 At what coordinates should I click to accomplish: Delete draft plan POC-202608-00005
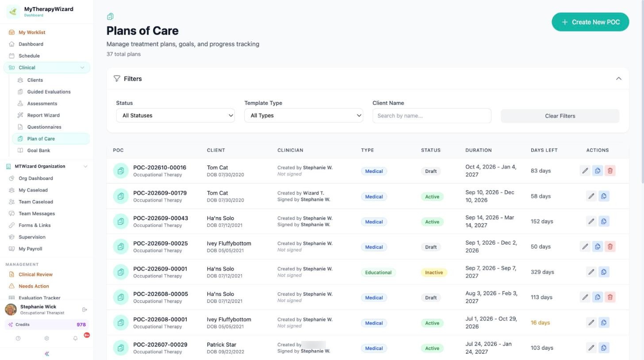(610, 297)
